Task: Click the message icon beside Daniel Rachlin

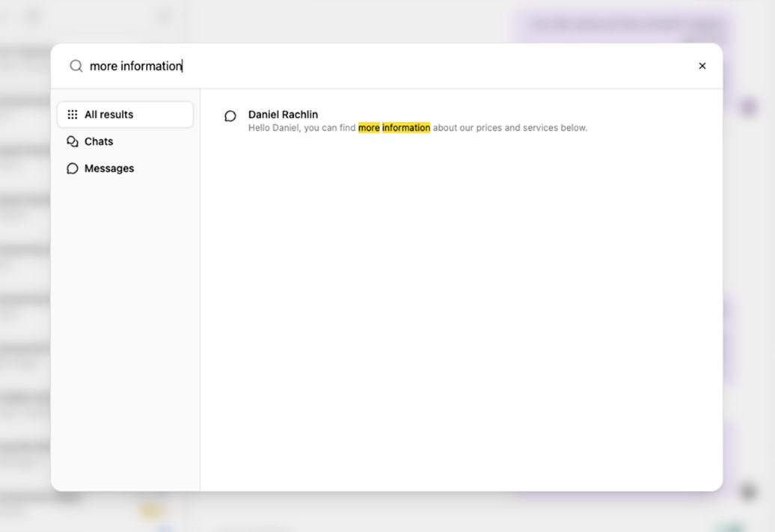Action: pyautogui.click(x=230, y=116)
